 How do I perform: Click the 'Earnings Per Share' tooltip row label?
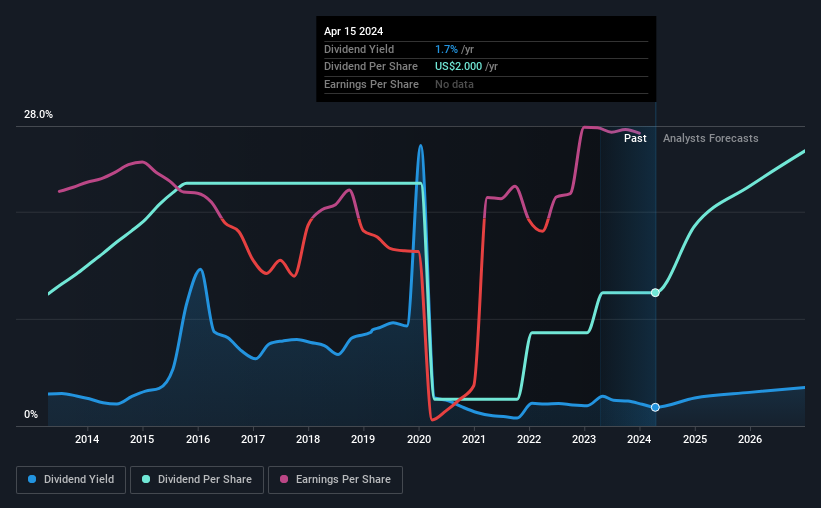[x=371, y=84]
